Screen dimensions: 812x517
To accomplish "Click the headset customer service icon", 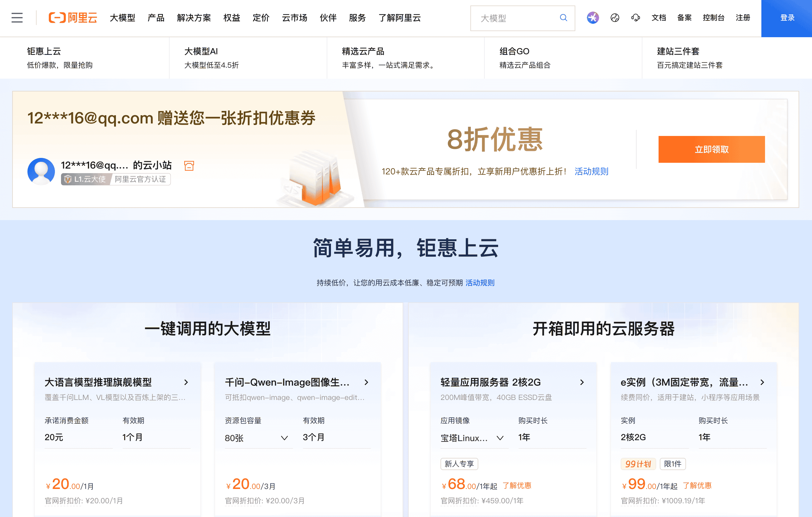I will click(x=635, y=17).
